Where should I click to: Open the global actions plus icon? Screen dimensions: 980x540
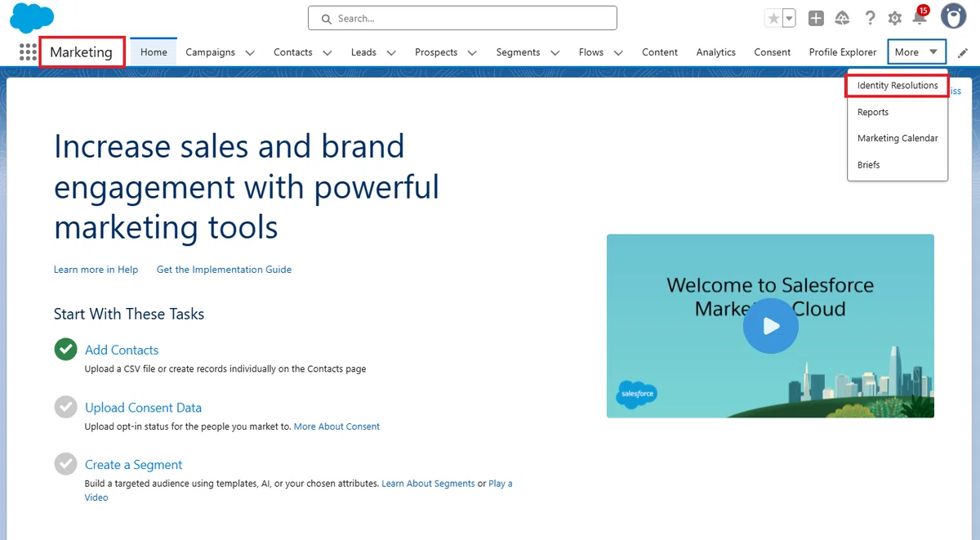pos(816,18)
